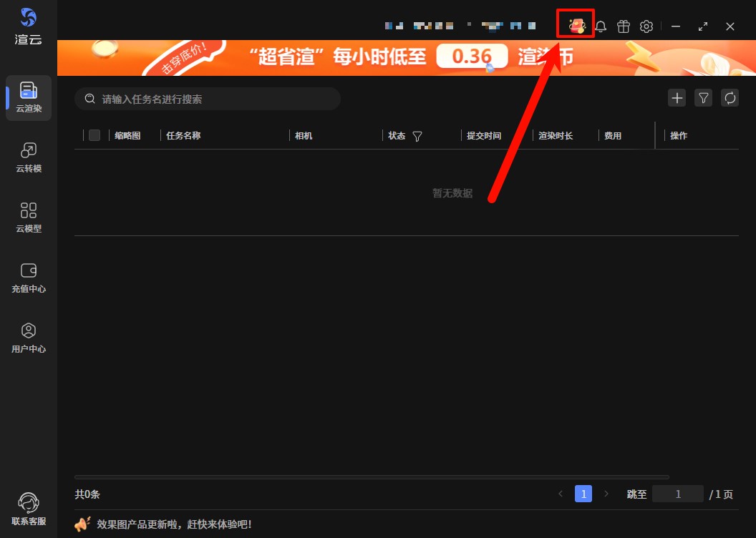The width and height of the screenshot is (756, 538).
Task: Open 充值中心 in sidebar
Action: click(29, 278)
